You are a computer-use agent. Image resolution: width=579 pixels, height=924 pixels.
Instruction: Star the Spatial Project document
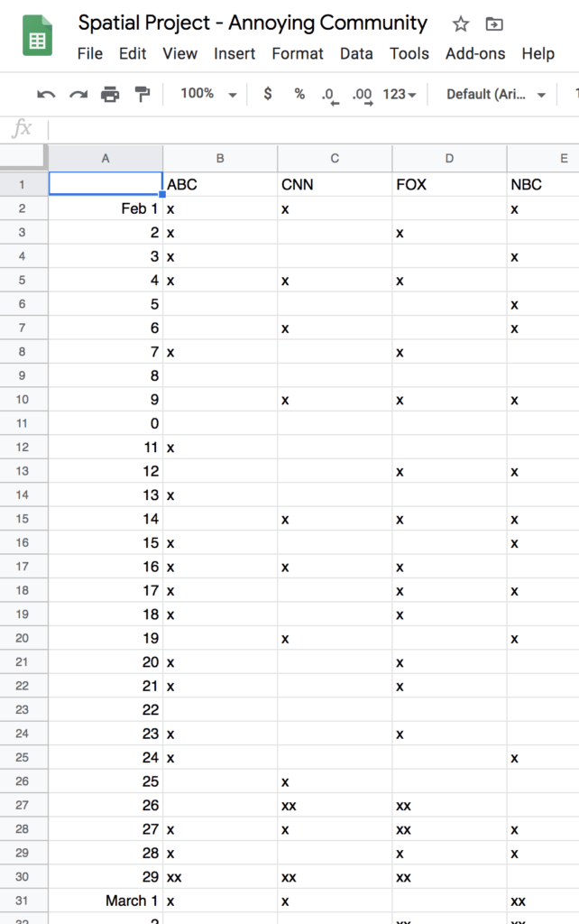pyautogui.click(x=461, y=24)
